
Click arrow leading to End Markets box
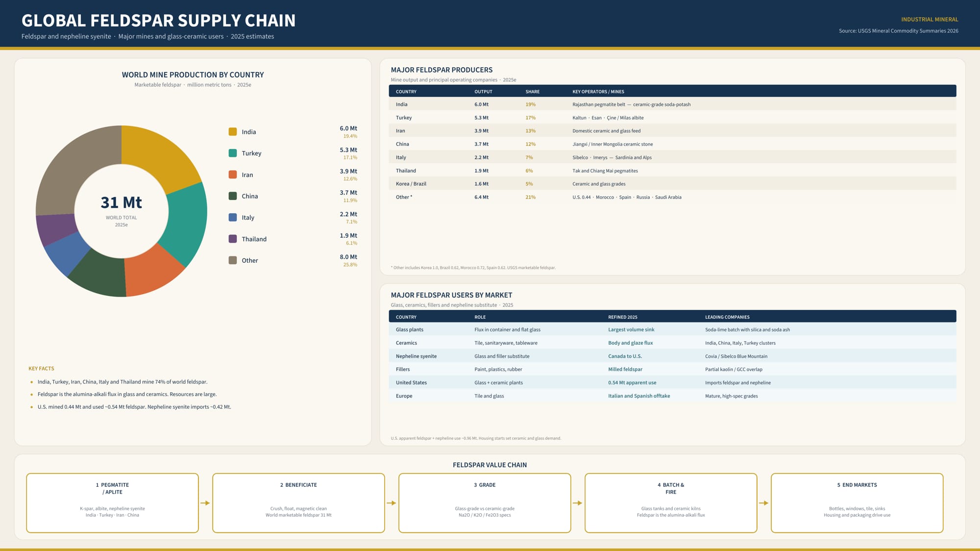[764, 503]
